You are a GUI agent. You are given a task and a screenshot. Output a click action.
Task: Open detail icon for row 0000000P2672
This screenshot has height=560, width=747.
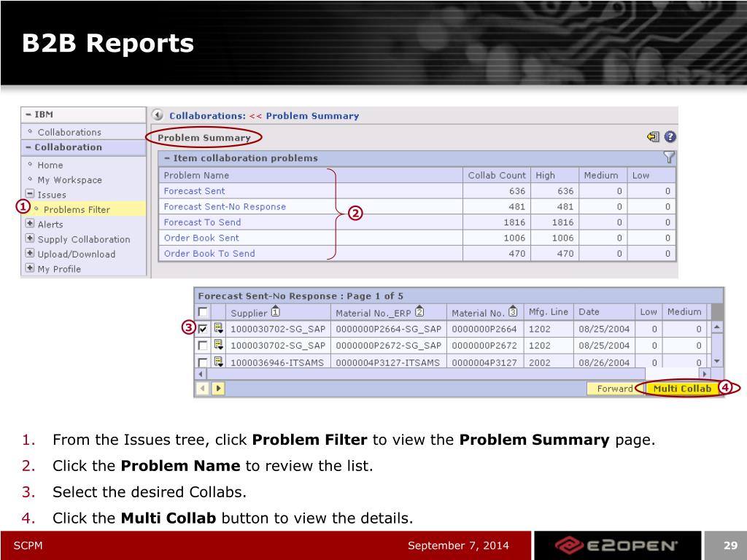pyautogui.click(x=219, y=345)
